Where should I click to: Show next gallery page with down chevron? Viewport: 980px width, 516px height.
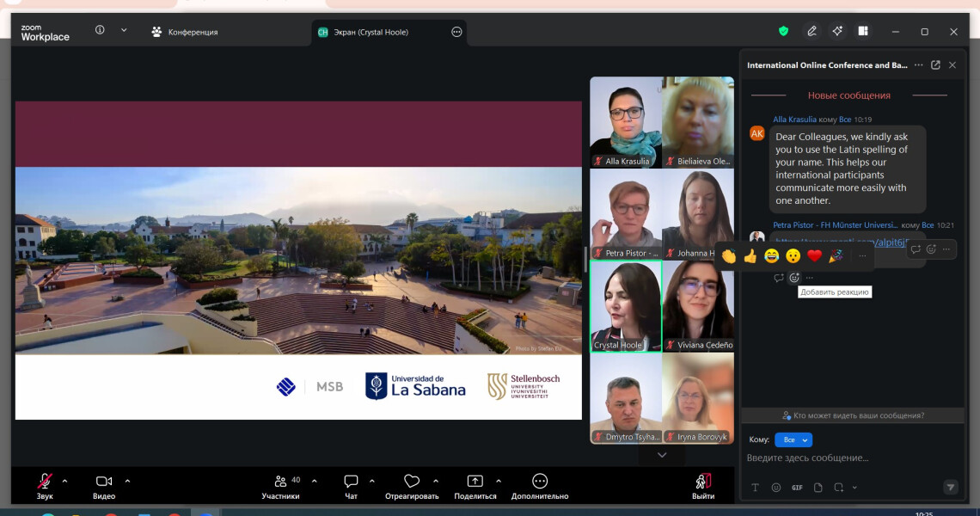[662, 455]
